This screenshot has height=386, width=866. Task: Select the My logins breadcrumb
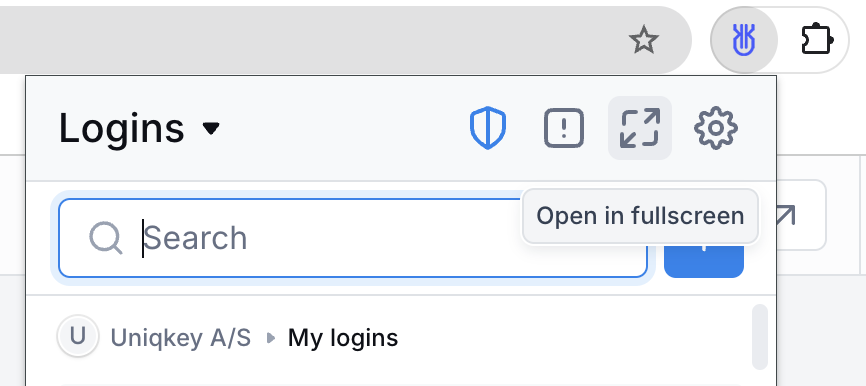click(x=343, y=337)
